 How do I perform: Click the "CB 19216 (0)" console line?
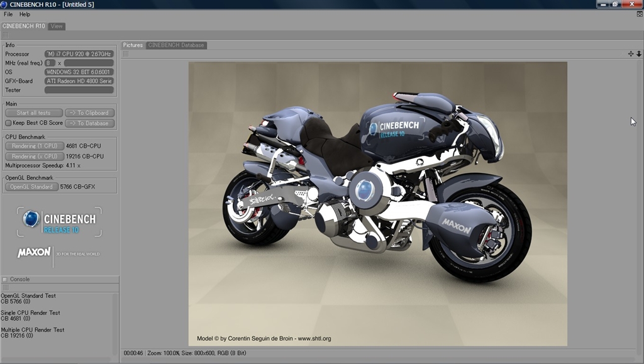point(17,336)
